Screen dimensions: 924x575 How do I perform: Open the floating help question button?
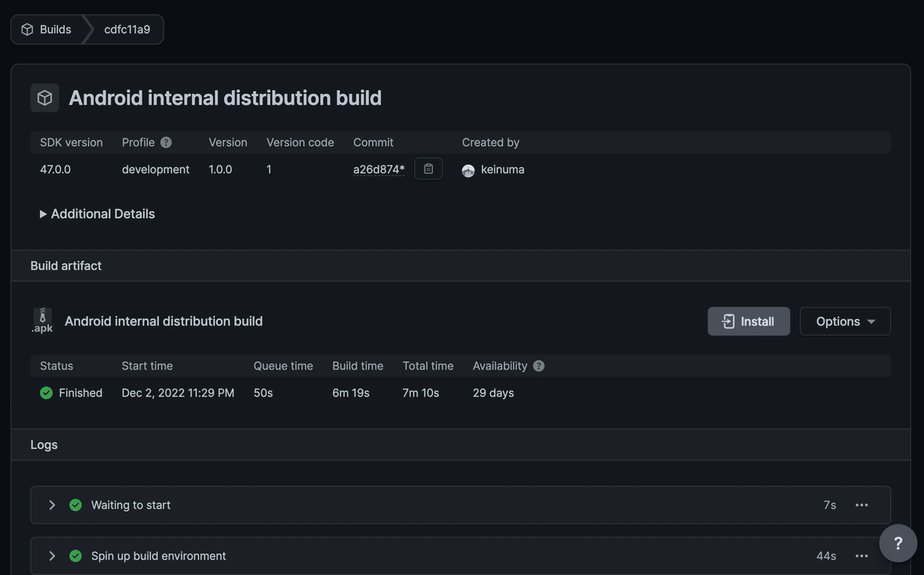(x=898, y=543)
